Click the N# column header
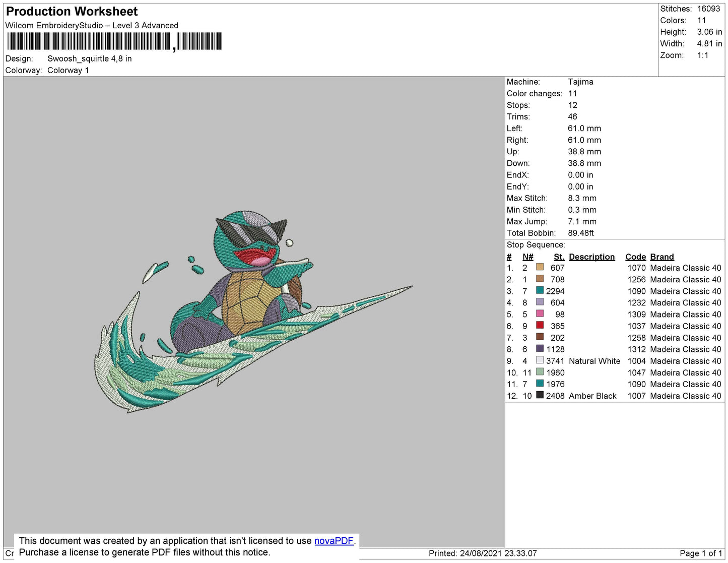The image size is (728, 563). (527, 257)
